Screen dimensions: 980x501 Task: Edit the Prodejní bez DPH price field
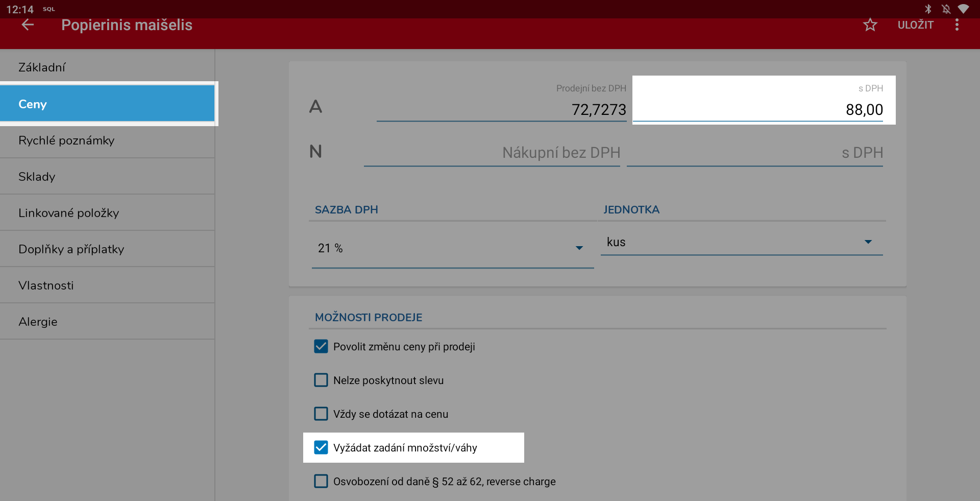[x=501, y=109]
